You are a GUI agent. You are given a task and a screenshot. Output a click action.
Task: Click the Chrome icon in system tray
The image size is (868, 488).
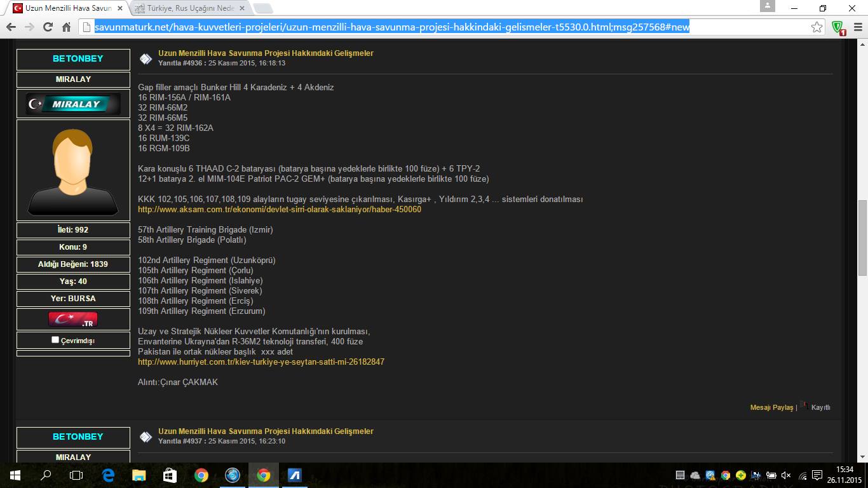coord(725,475)
